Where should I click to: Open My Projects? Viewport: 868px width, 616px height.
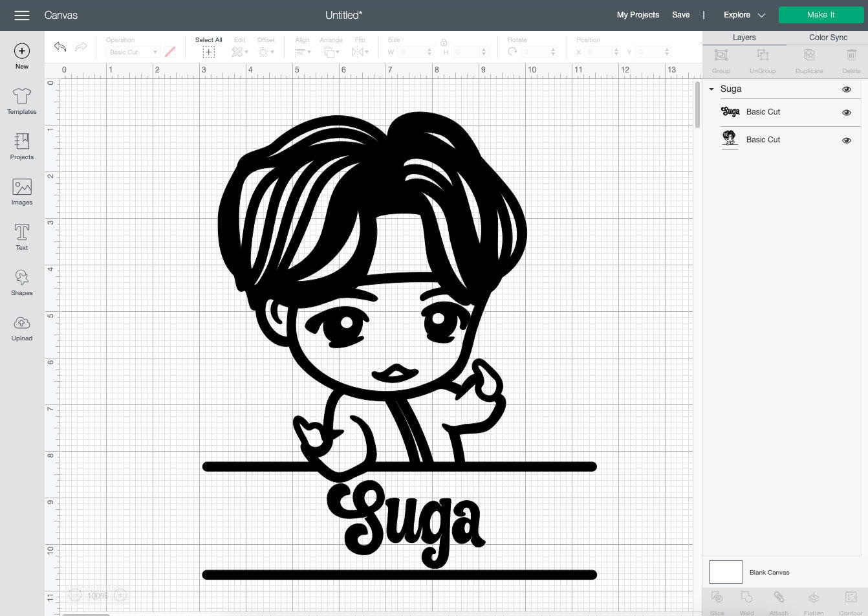point(638,15)
